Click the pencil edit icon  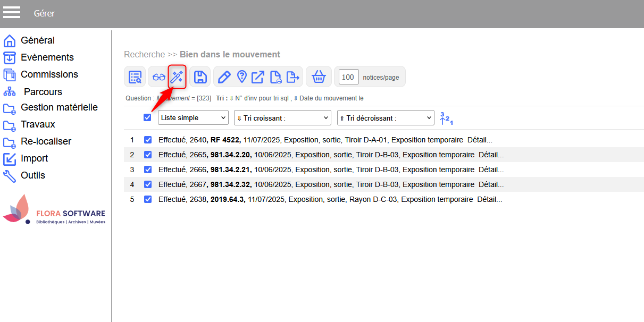[224, 77]
